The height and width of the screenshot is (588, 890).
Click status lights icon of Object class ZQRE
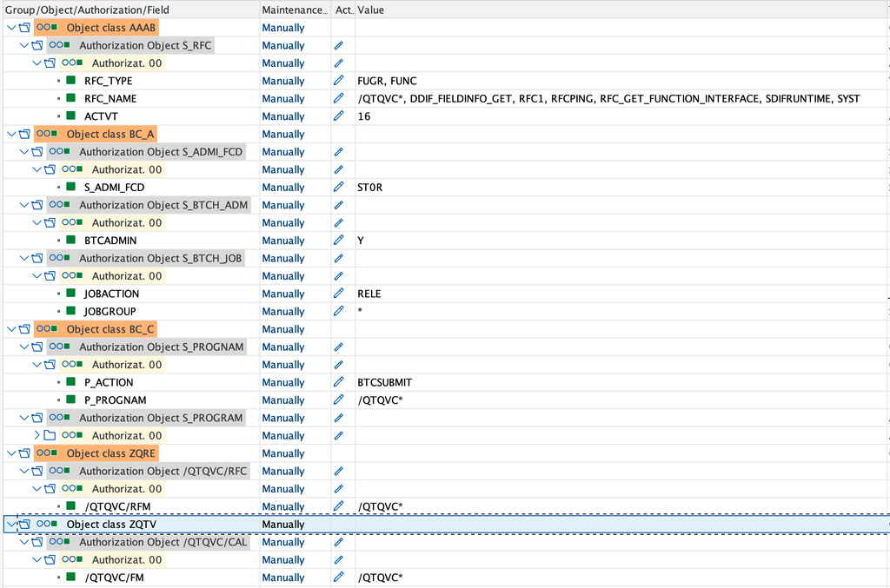(47, 453)
